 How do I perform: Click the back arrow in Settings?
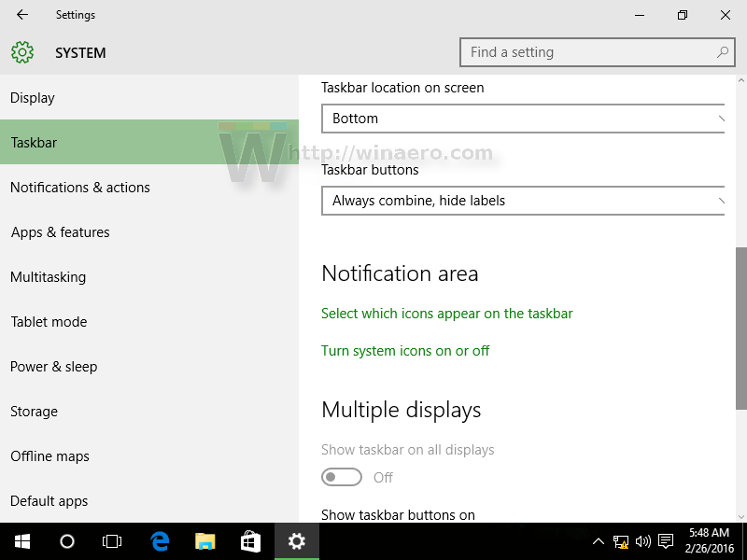click(x=21, y=15)
